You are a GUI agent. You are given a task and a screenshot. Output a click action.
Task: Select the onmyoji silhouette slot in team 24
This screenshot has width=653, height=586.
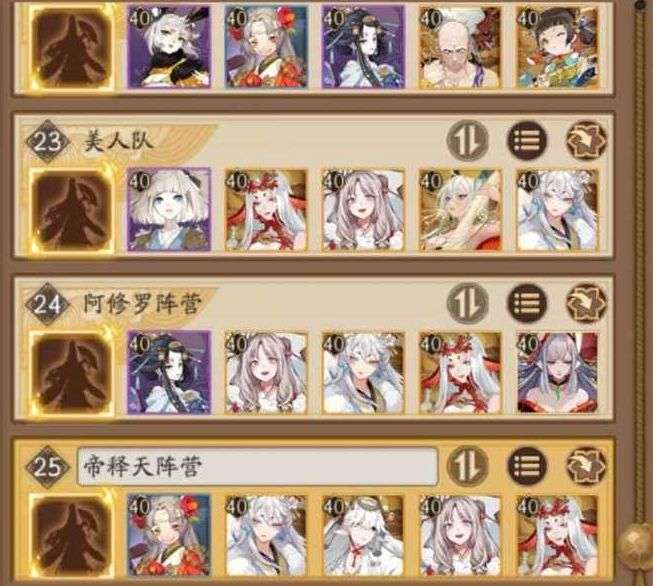pos(73,374)
